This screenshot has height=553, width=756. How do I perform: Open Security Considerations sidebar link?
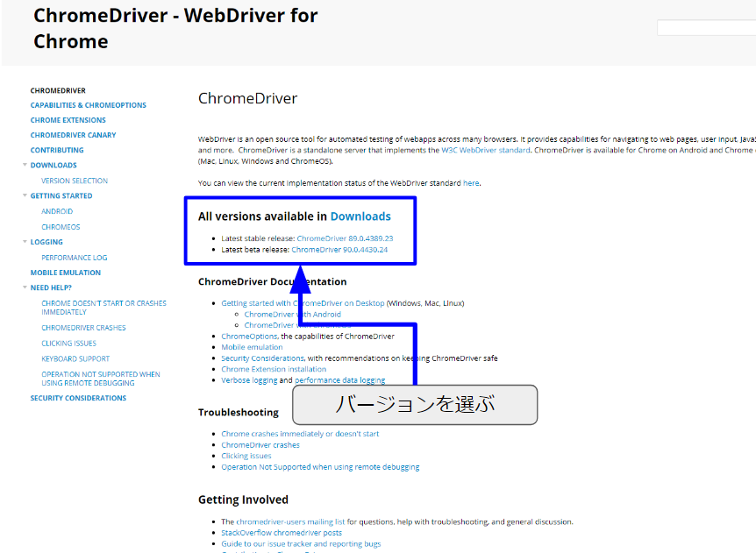tap(78, 398)
